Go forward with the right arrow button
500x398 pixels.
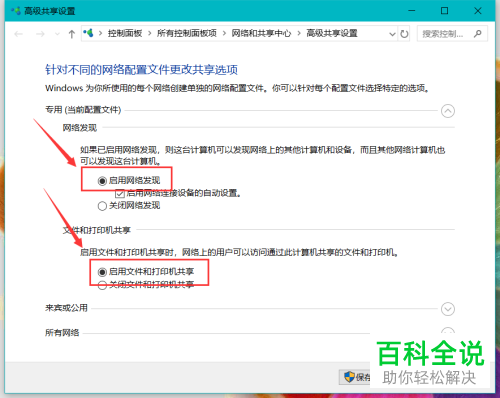40,34
